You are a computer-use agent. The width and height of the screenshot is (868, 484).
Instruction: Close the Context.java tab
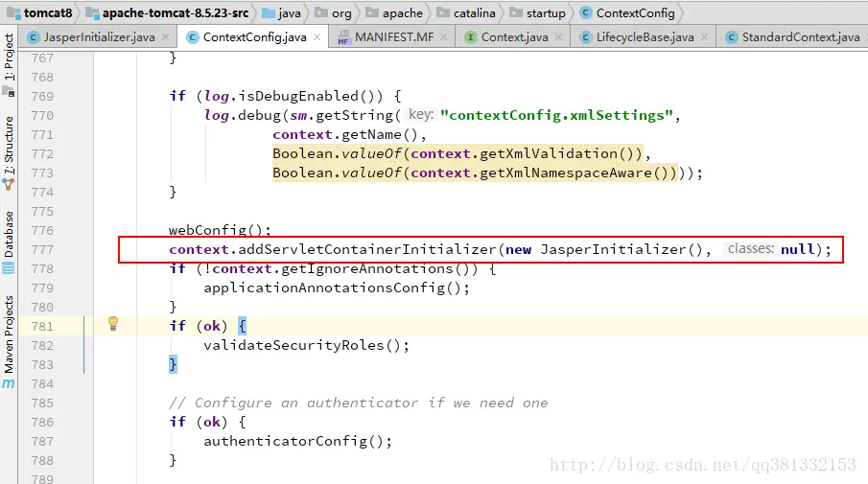pos(558,37)
